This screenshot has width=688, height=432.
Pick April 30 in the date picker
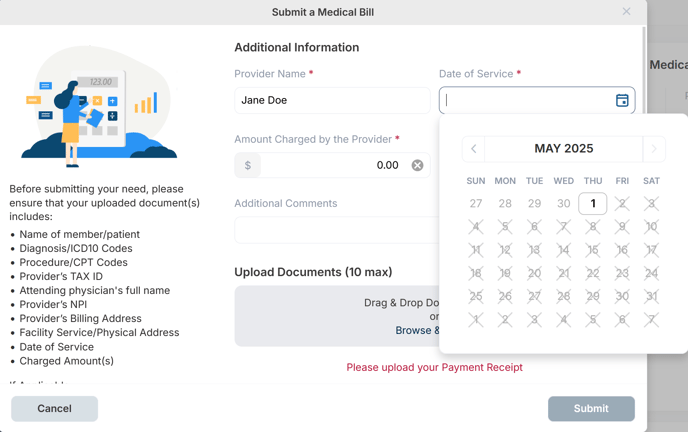coord(563,204)
